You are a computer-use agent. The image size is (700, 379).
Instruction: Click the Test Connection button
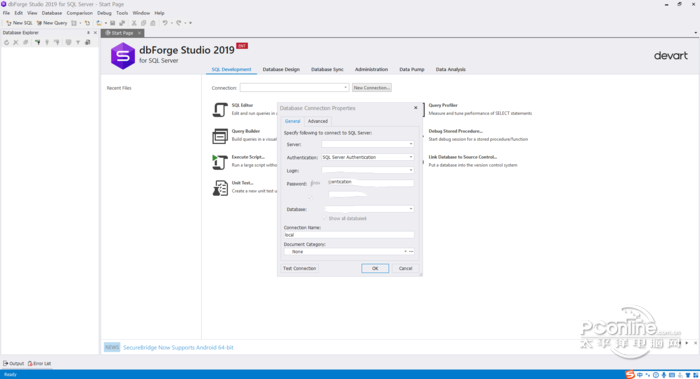coord(300,268)
